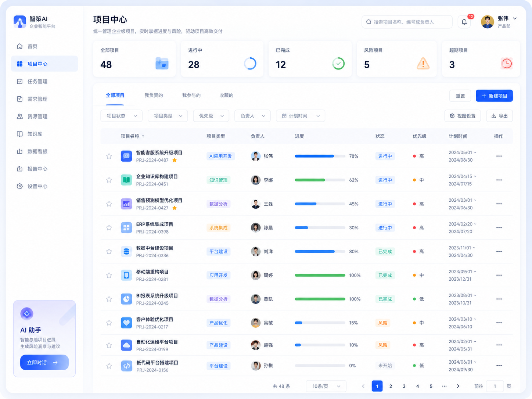Image resolution: width=532 pixels, height=399 pixels.
Task: Click the 任务管理 checklist icon
Action: coord(20,82)
